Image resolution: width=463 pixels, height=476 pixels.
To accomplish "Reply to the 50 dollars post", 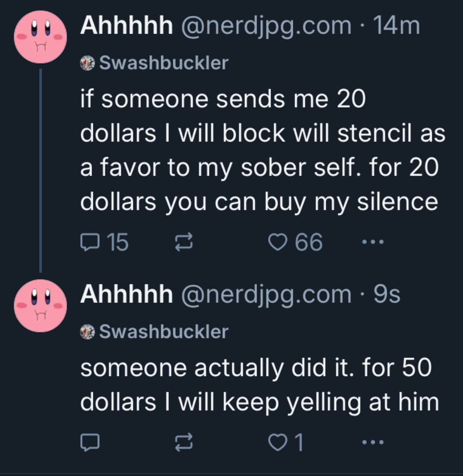I will coord(90,442).
